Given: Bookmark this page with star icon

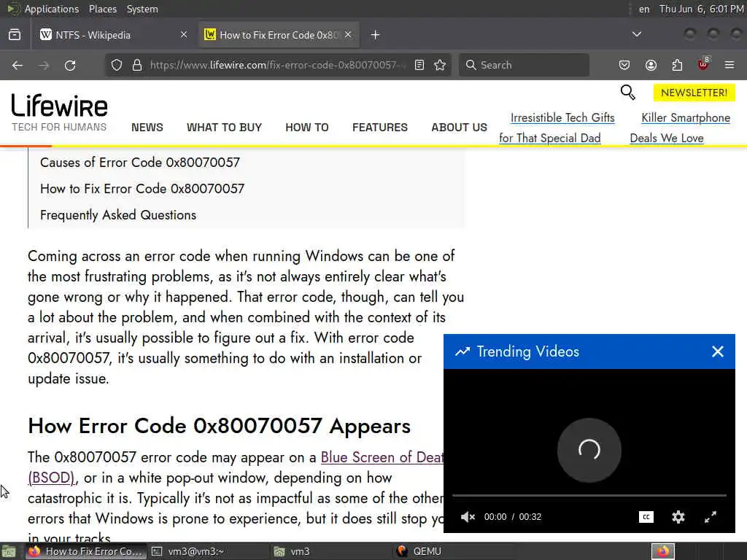Looking at the screenshot, I should click(440, 65).
